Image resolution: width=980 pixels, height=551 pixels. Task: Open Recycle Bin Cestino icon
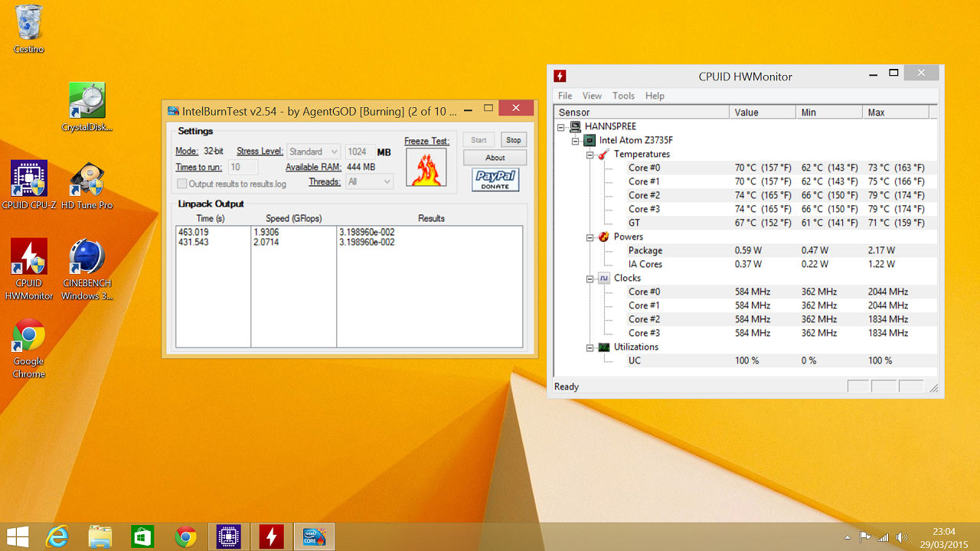click(29, 23)
